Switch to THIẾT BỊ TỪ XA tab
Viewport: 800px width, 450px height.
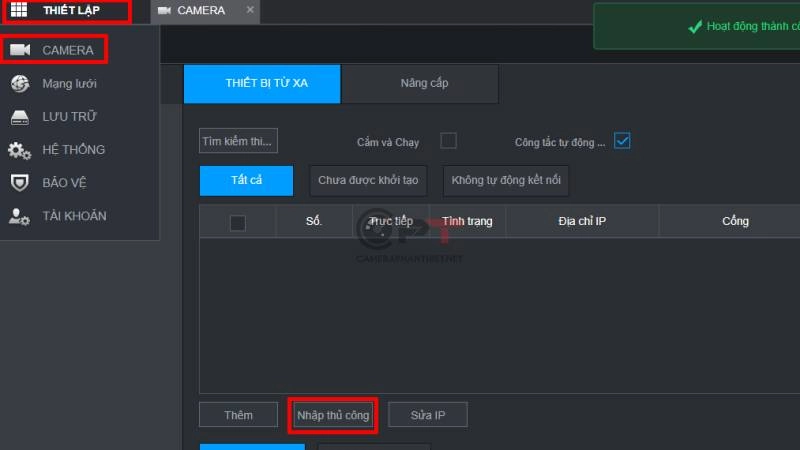[x=262, y=84]
